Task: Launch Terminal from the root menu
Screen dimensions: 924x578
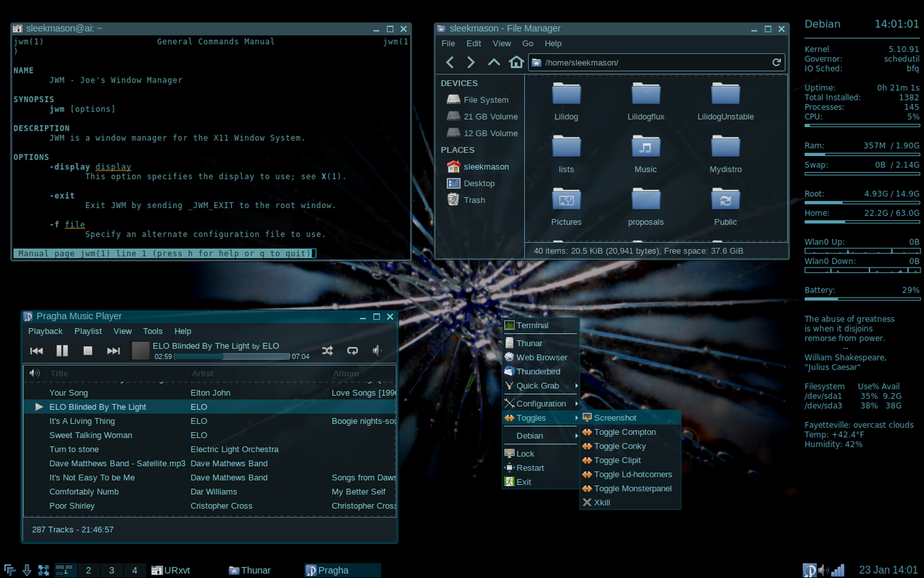Action: pos(541,326)
